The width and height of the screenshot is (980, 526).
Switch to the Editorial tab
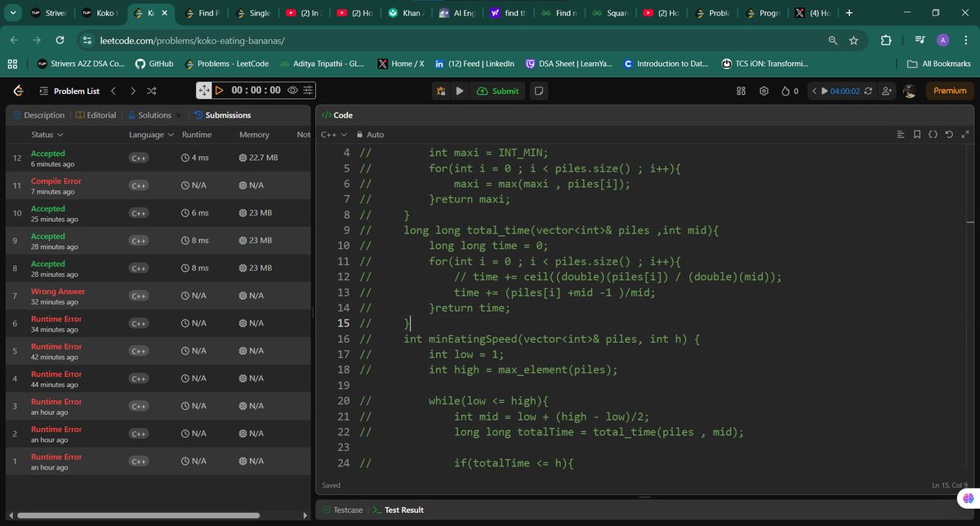pos(96,115)
